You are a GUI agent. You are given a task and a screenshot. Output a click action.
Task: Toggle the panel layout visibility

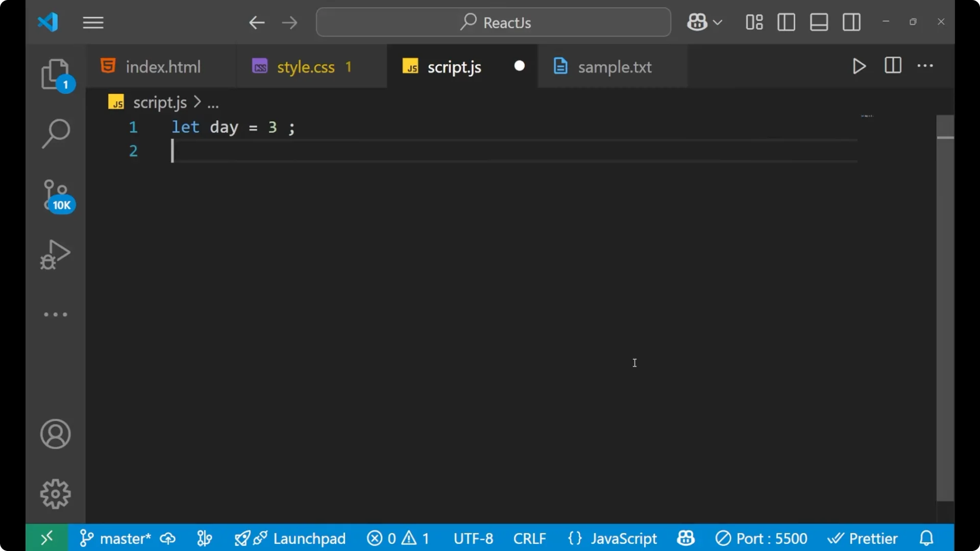click(x=819, y=22)
